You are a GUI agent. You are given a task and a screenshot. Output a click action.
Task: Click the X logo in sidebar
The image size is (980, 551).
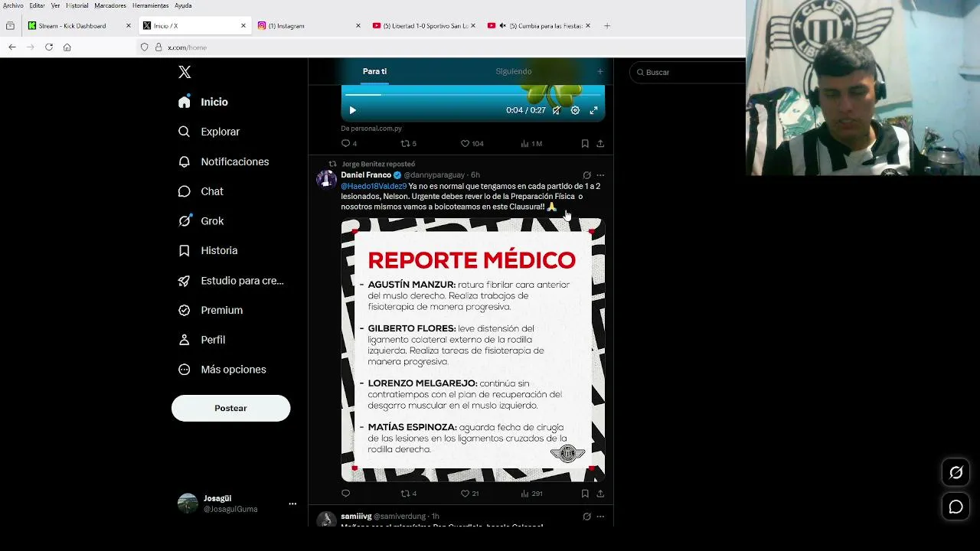[185, 72]
